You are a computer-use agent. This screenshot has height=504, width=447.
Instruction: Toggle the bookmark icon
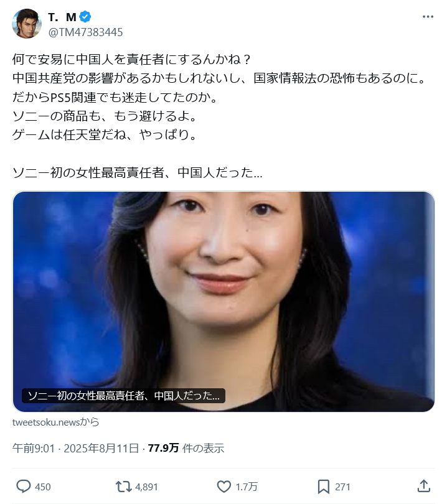(x=324, y=487)
